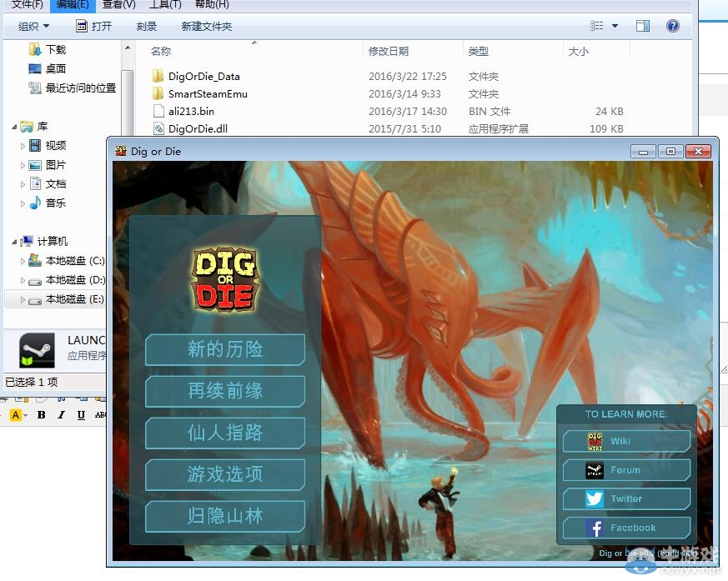The image size is (728, 581).
Task: Select the ali213.bin file
Action: (191, 112)
